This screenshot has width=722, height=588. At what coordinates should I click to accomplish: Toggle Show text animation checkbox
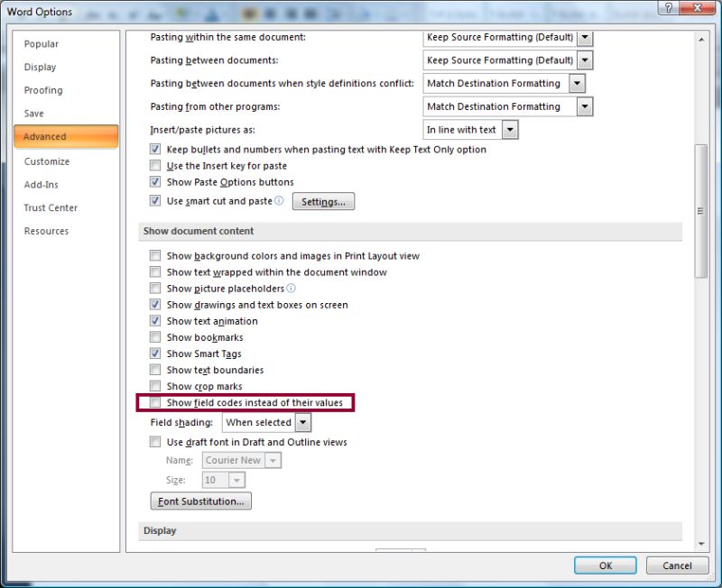pyautogui.click(x=155, y=321)
